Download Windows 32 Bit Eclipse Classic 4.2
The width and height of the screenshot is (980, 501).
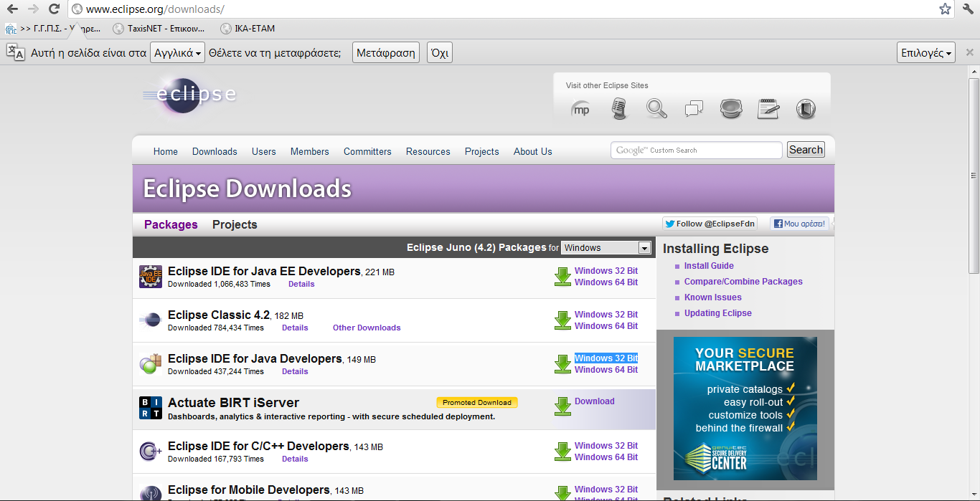[606, 315]
